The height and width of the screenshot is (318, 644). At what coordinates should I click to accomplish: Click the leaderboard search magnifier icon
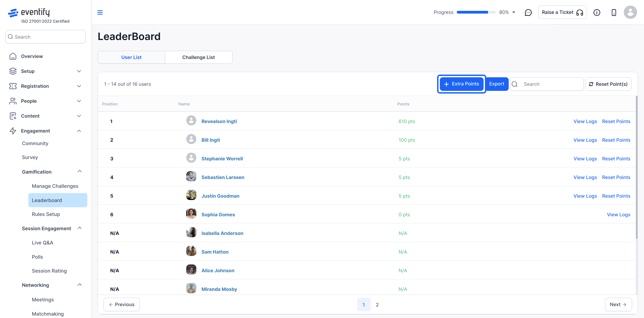click(x=514, y=84)
